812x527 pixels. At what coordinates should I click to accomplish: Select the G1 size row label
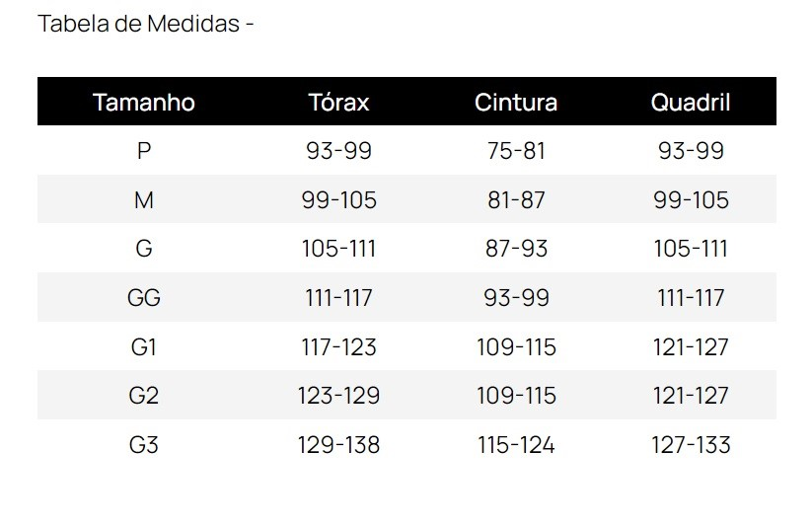(x=144, y=346)
